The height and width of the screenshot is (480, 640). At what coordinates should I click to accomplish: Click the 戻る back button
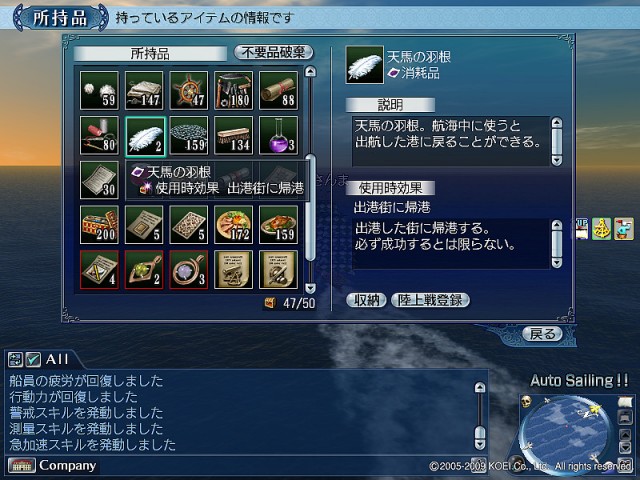[x=542, y=334]
